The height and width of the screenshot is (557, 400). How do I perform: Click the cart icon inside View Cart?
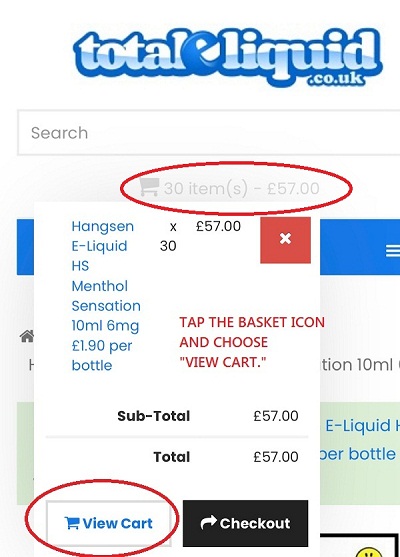(72, 523)
